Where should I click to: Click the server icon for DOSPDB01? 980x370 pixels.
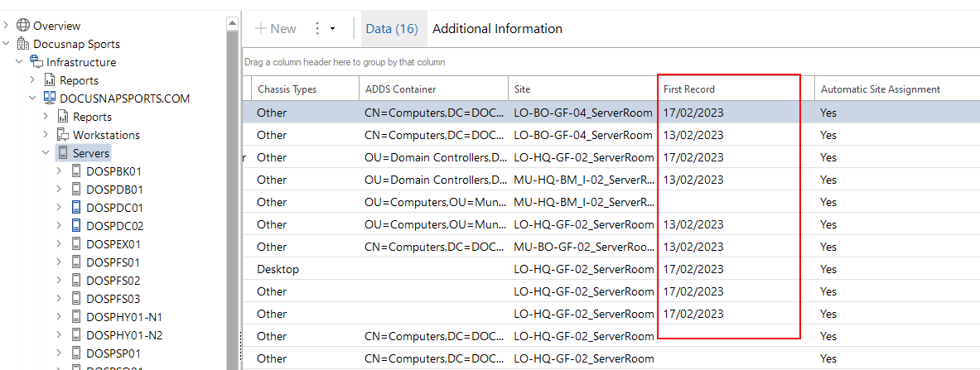coord(76,189)
